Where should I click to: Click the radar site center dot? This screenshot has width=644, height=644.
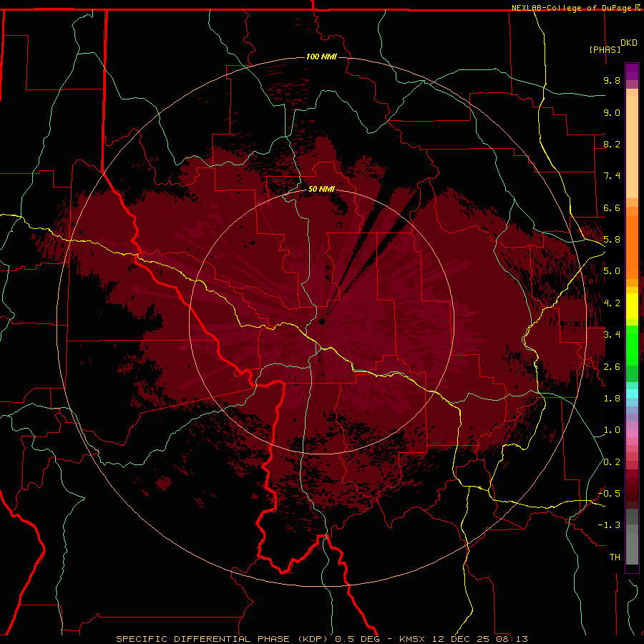321,322
